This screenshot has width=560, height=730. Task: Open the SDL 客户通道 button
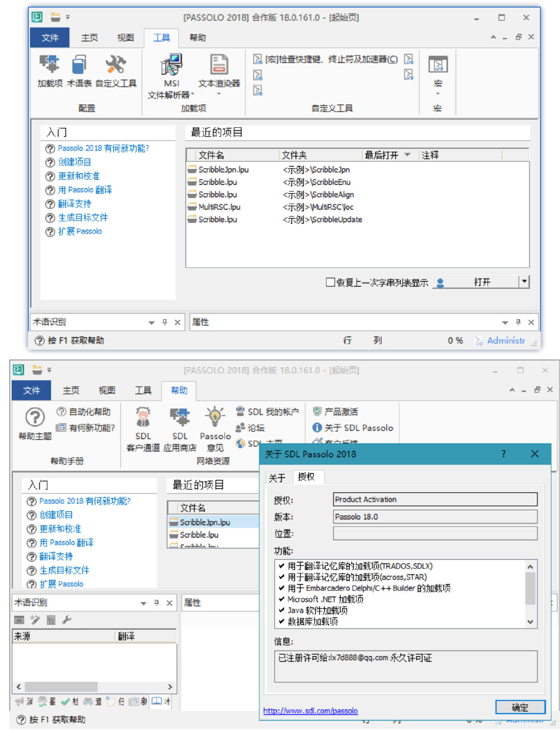click(x=143, y=429)
